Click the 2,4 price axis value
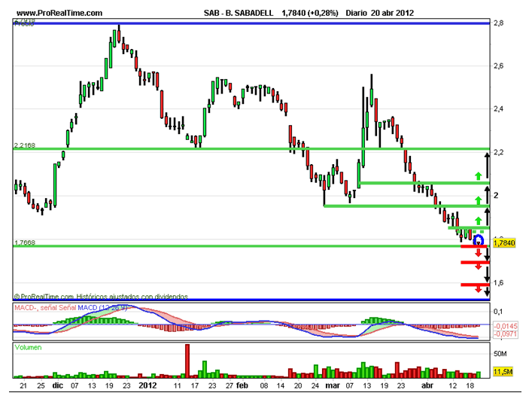The image size is (532, 399). [498, 109]
